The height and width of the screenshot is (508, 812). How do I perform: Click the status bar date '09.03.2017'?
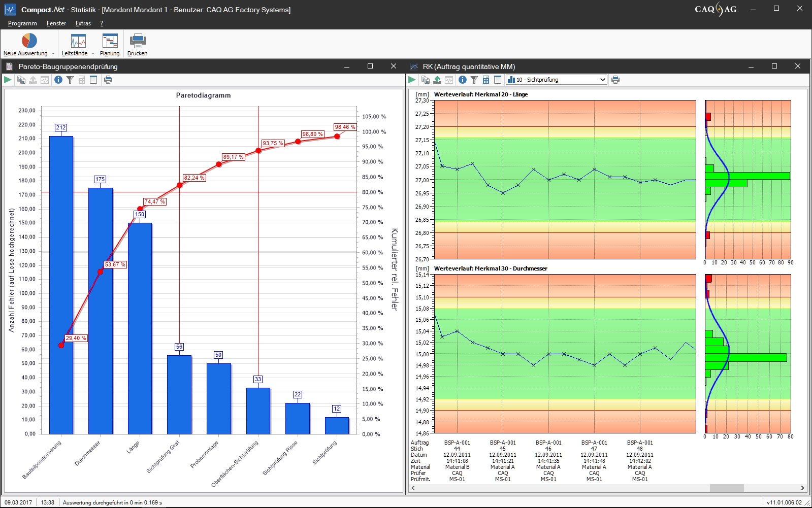(18, 502)
